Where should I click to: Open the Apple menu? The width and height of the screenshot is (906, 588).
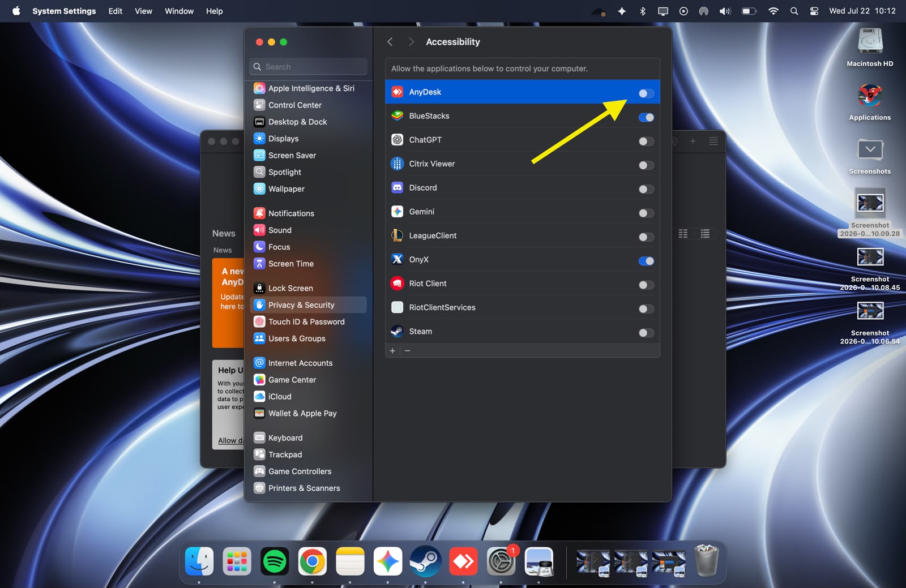tap(16, 11)
